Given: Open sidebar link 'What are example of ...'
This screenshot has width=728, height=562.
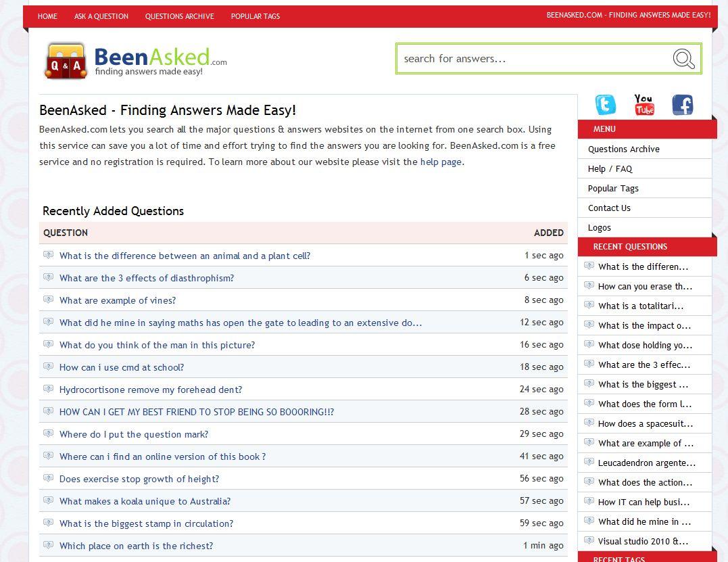Looking at the screenshot, I should [x=646, y=443].
